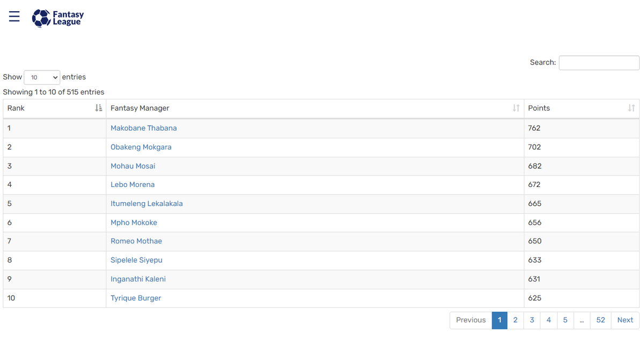
Task: Open Lebo Morena's profile link
Action: [133, 184]
